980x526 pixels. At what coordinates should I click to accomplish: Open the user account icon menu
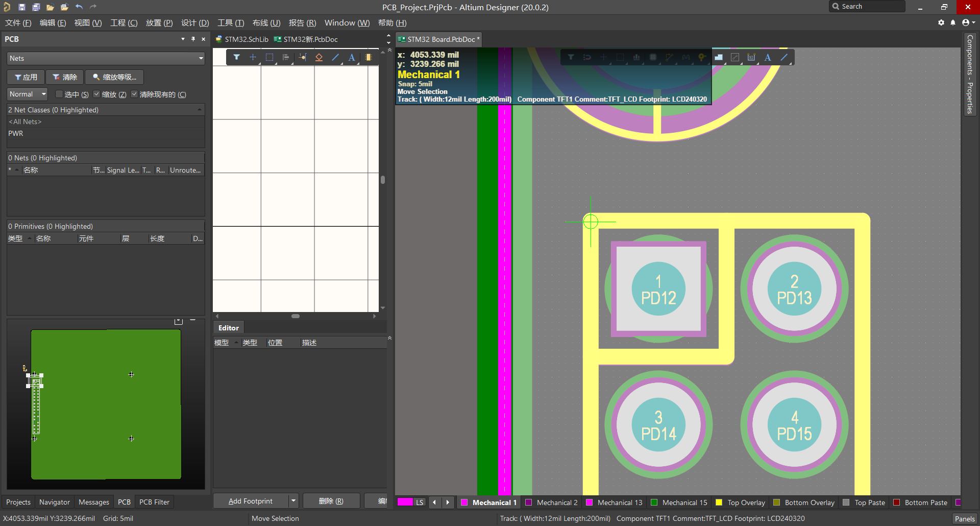pyautogui.click(x=968, y=22)
